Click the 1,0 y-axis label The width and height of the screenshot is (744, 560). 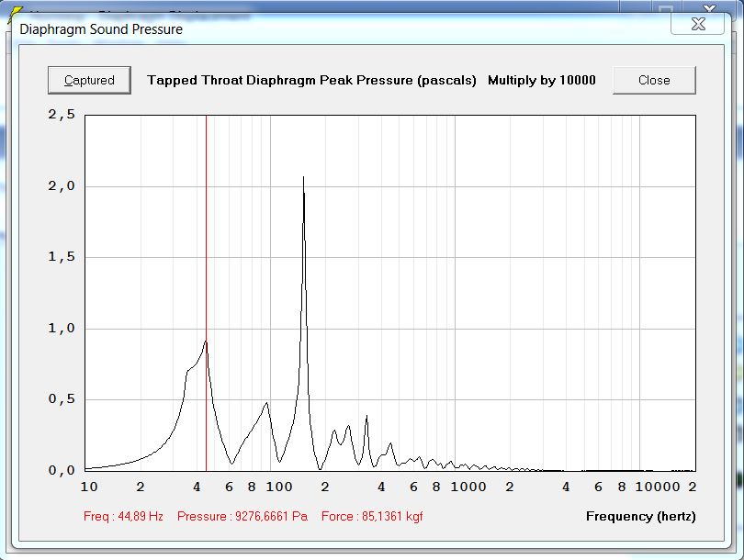pyautogui.click(x=62, y=328)
